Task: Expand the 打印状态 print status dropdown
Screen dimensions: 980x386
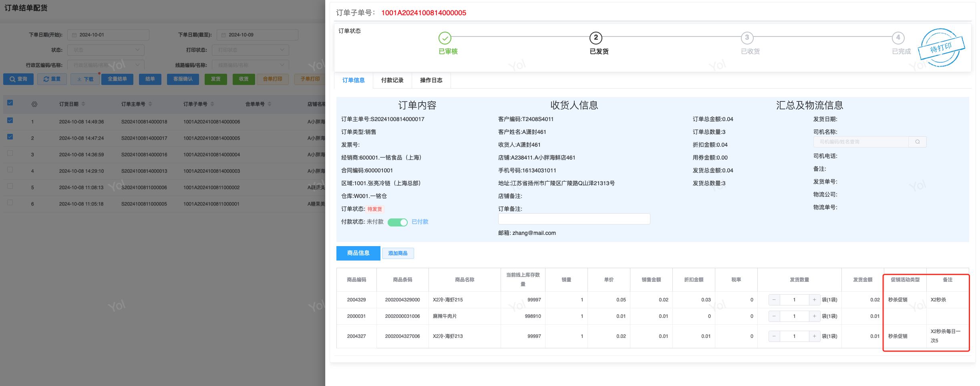Action: (x=250, y=50)
